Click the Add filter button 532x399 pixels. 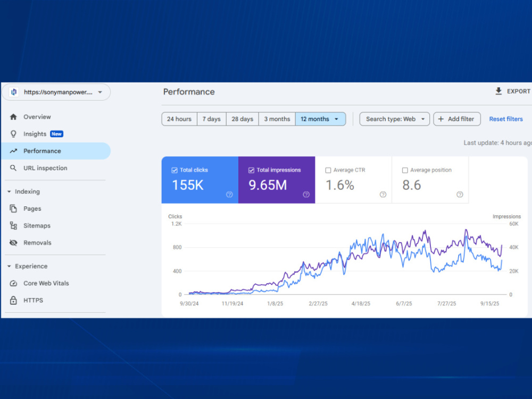tap(456, 119)
